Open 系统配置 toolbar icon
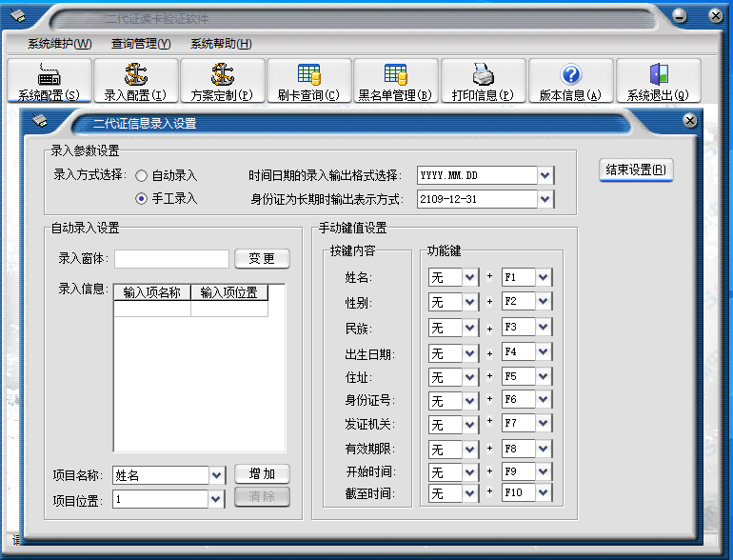Viewport: 733px width, 560px height. point(49,74)
